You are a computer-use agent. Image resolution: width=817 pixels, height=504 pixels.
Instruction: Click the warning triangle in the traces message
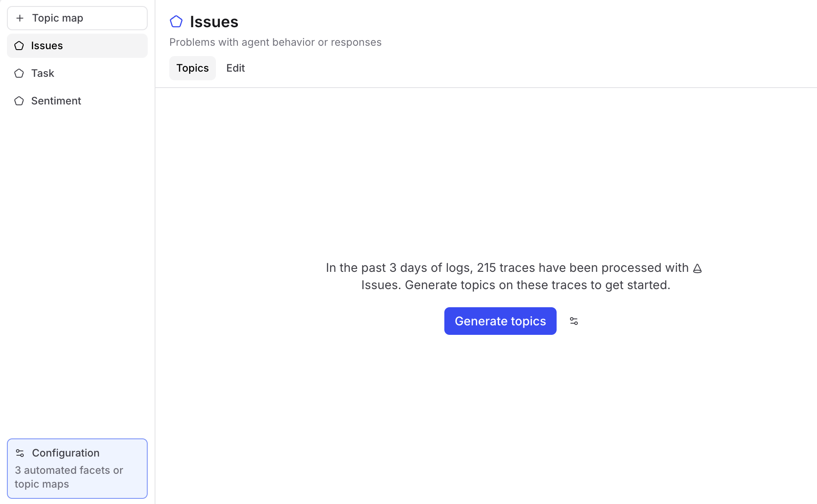(697, 268)
